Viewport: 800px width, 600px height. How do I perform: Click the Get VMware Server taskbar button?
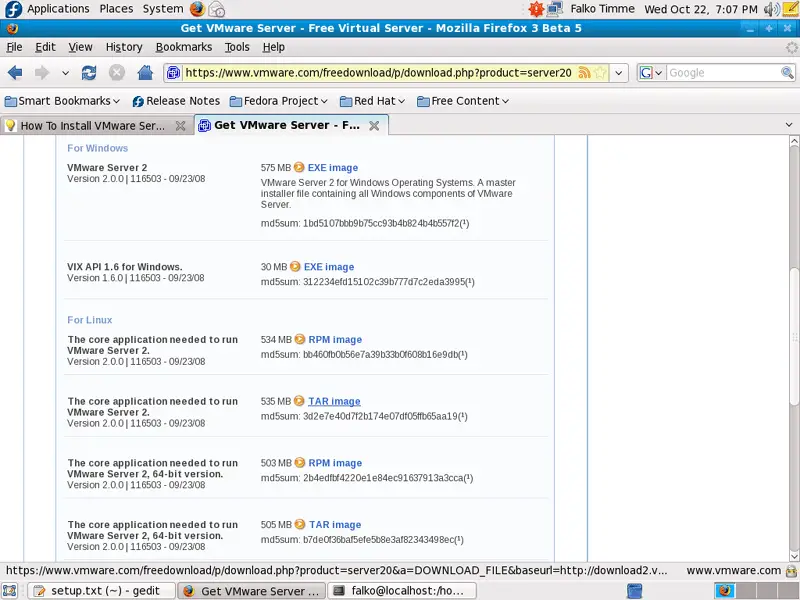pos(251,591)
